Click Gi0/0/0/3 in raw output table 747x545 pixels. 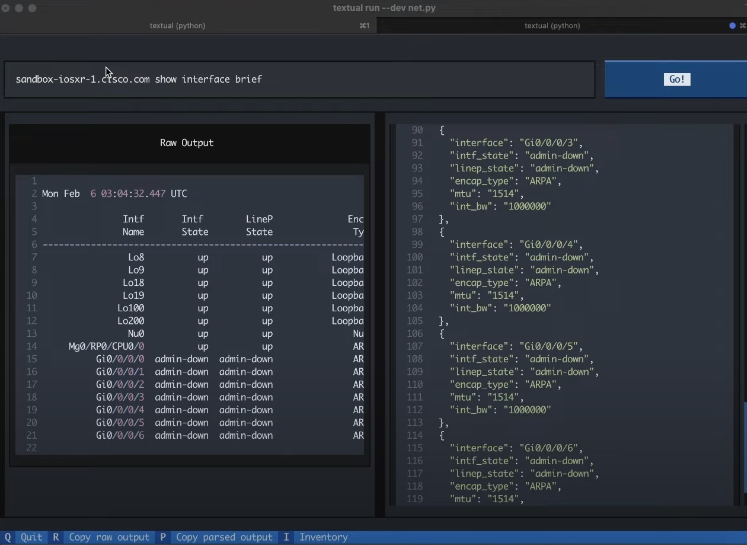[120, 397]
